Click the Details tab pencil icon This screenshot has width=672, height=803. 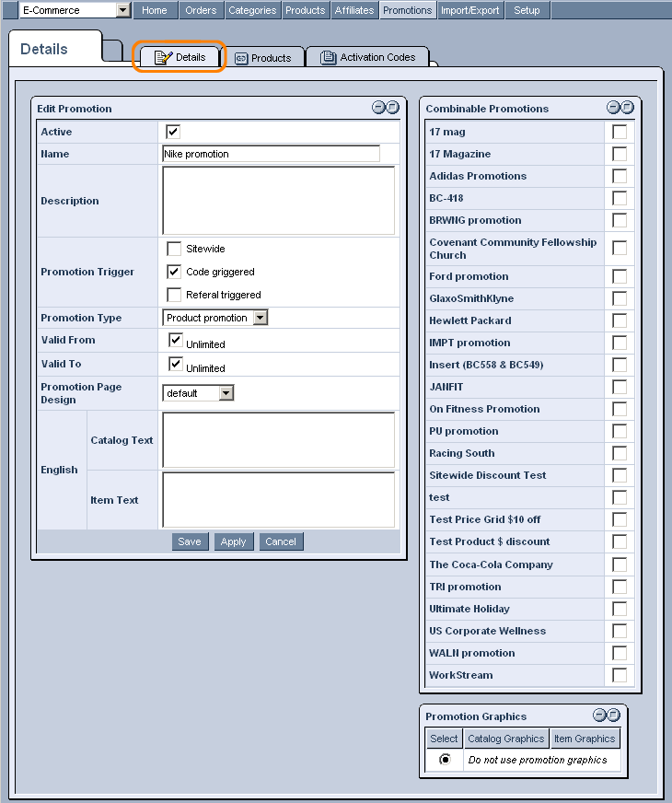click(x=163, y=57)
